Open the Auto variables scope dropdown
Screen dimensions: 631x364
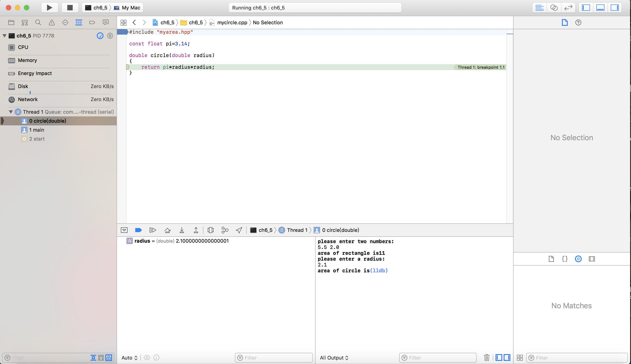129,358
